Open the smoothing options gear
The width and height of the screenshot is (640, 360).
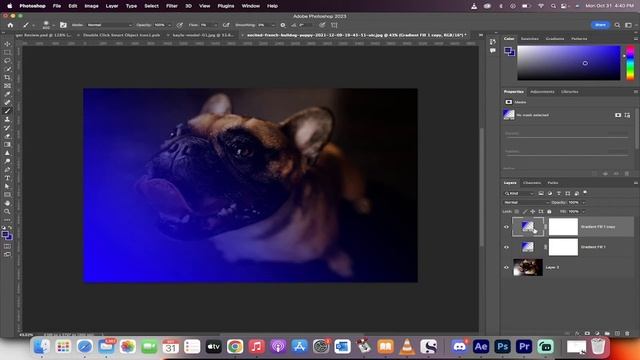[x=283, y=25]
